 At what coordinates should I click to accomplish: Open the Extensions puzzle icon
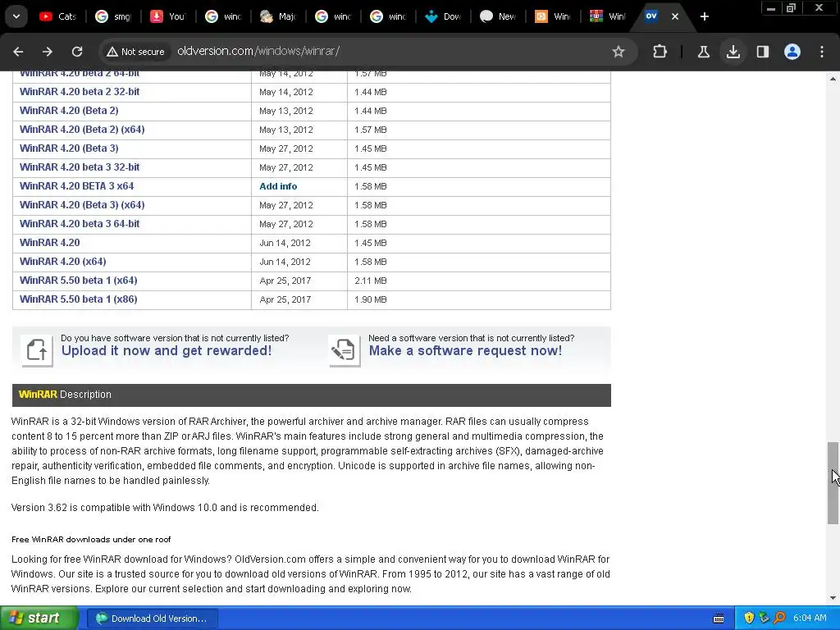pos(660,52)
